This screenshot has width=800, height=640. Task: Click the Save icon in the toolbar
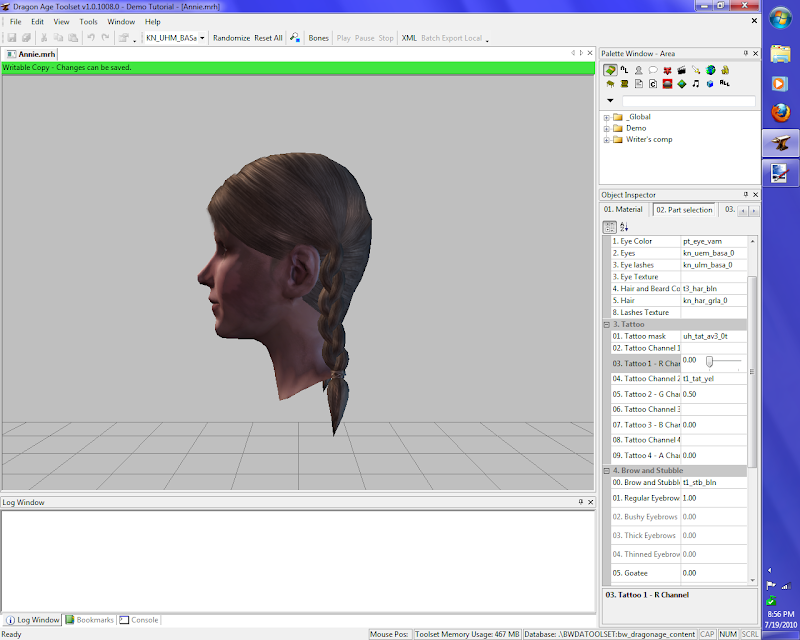[x=12, y=38]
